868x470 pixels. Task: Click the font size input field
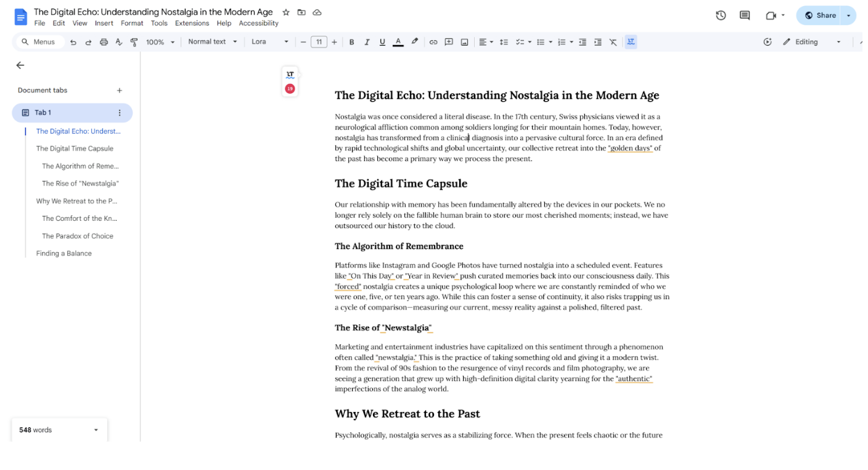coord(319,42)
